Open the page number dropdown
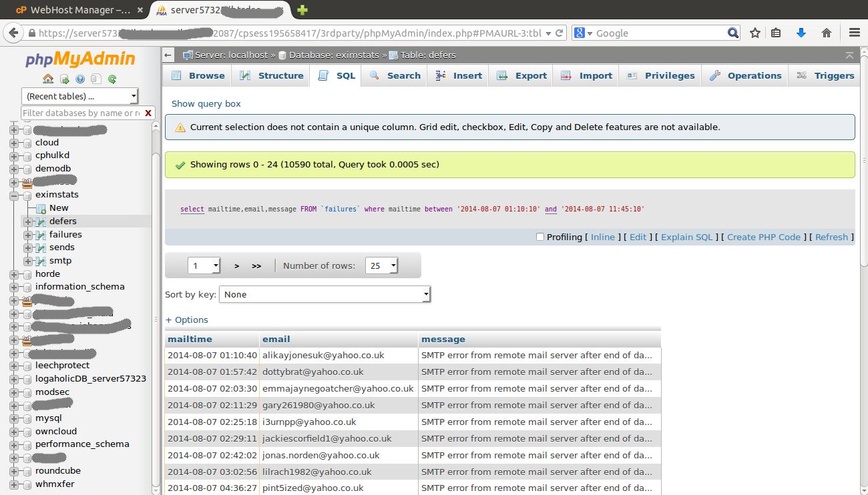 [204, 266]
